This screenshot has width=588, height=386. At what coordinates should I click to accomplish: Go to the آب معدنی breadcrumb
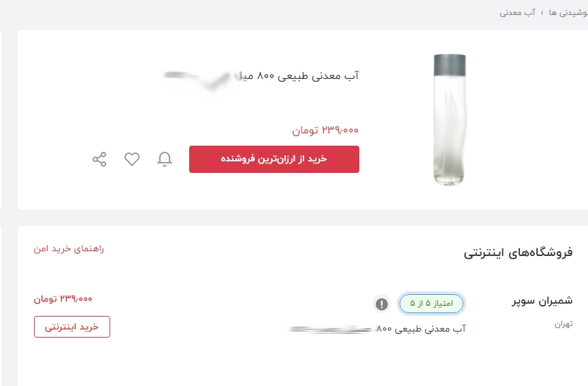[519, 12]
